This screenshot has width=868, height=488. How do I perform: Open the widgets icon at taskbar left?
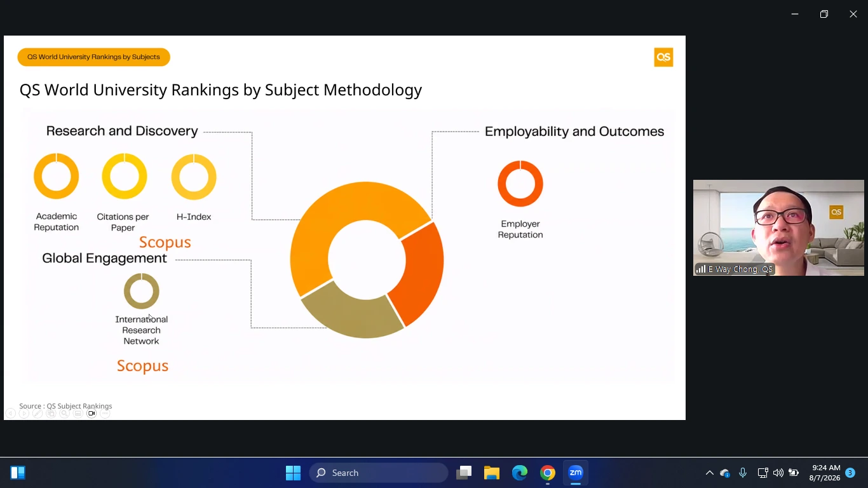pyautogui.click(x=18, y=473)
